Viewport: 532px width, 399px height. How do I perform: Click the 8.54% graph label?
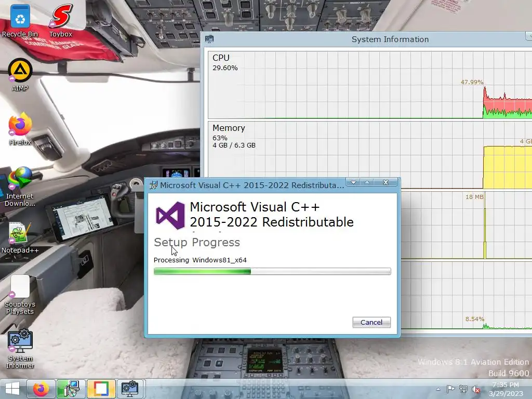[x=475, y=319]
